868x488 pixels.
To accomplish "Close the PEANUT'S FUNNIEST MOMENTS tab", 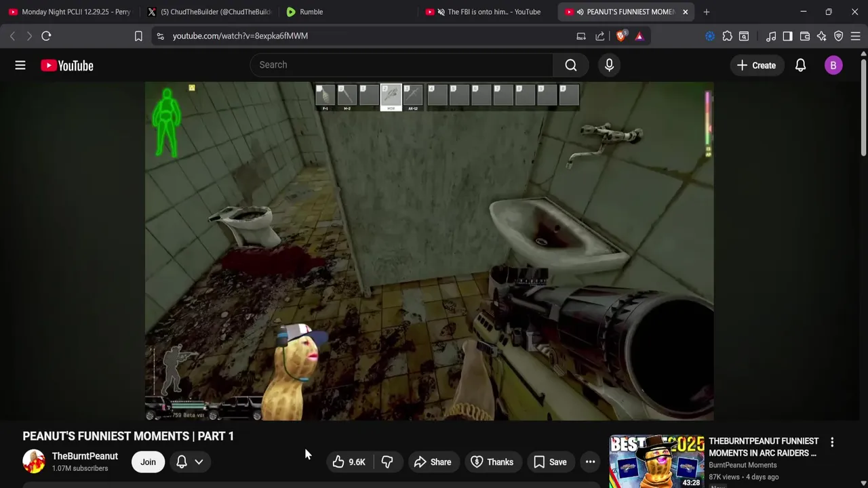I will click(x=685, y=12).
